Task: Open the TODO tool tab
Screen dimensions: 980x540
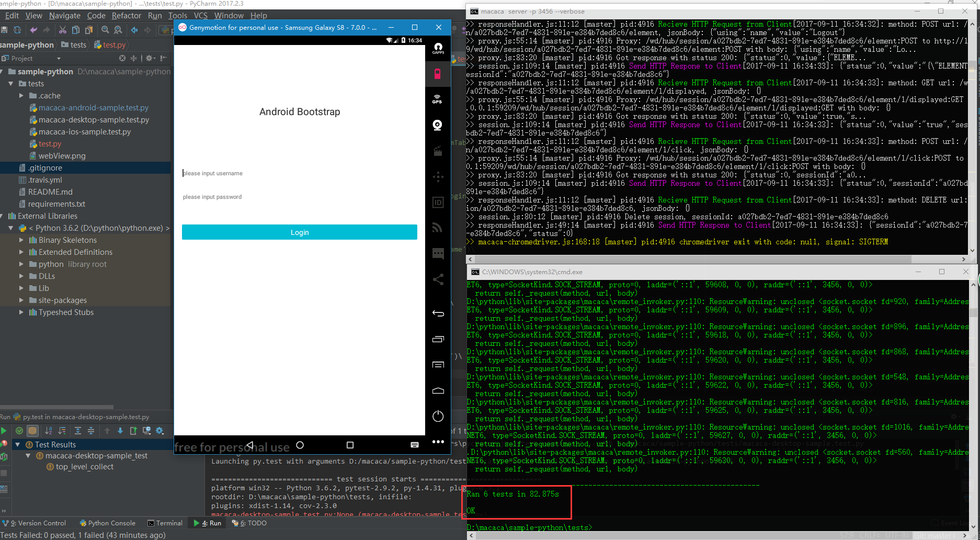Action: (249, 523)
